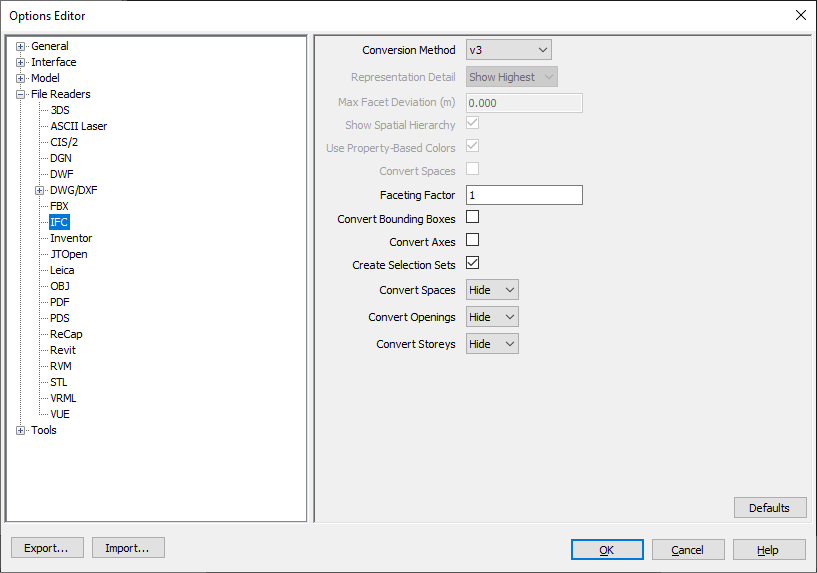The width and height of the screenshot is (817, 573).
Task: Select the Interface tree label
Action: (54, 63)
